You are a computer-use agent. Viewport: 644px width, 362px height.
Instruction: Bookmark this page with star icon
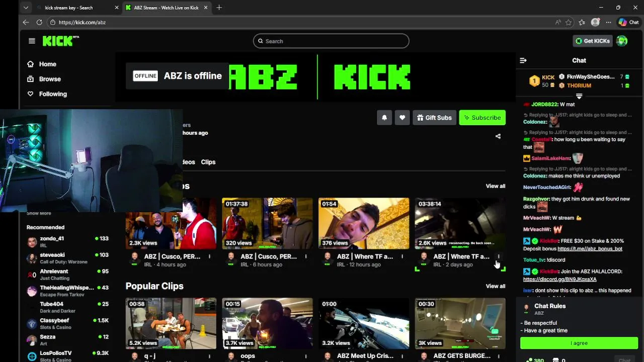click(569, 22)
